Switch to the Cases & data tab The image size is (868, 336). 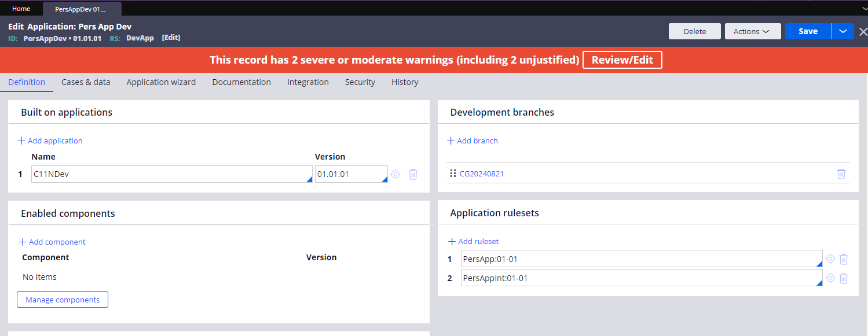(86, 82)
